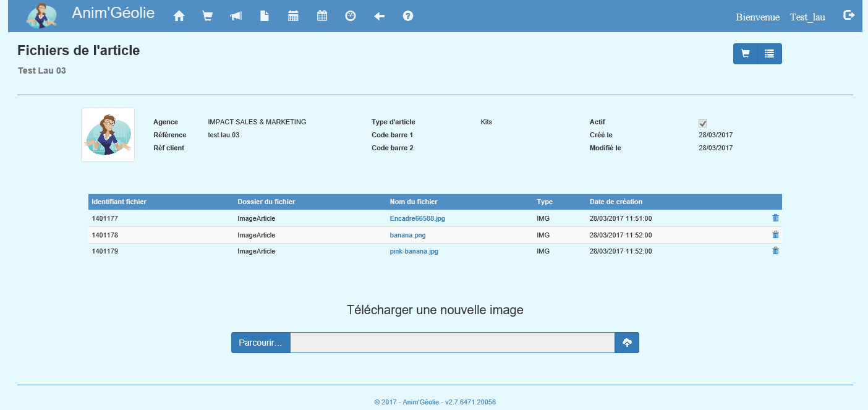Toggle the Actif checkbox
This screenshot has width=868, height=410.
(x=702, y=123)
